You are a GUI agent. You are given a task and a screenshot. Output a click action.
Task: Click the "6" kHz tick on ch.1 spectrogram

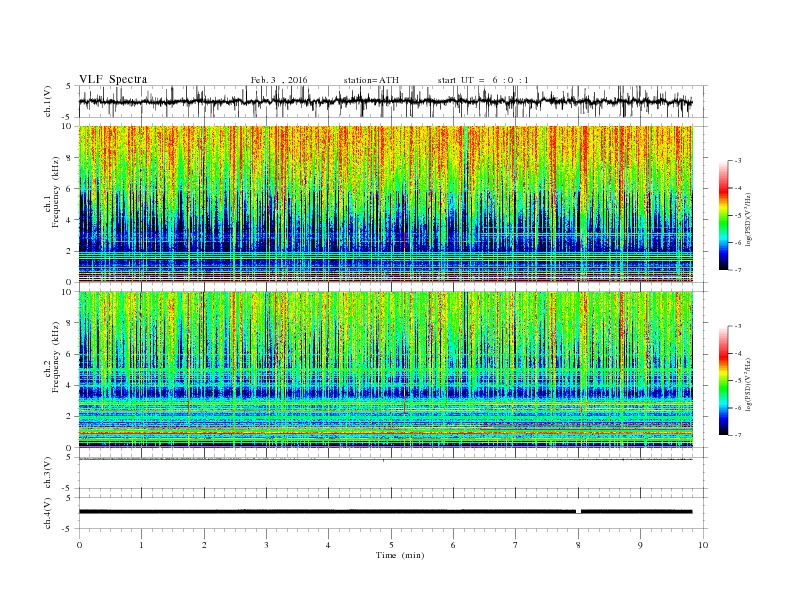(x=70, y=188)
